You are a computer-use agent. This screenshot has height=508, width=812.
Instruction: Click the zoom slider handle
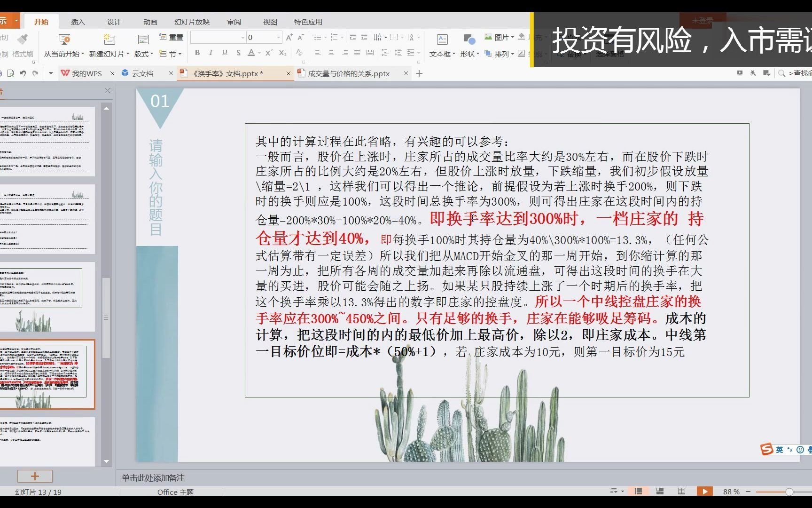789,492
